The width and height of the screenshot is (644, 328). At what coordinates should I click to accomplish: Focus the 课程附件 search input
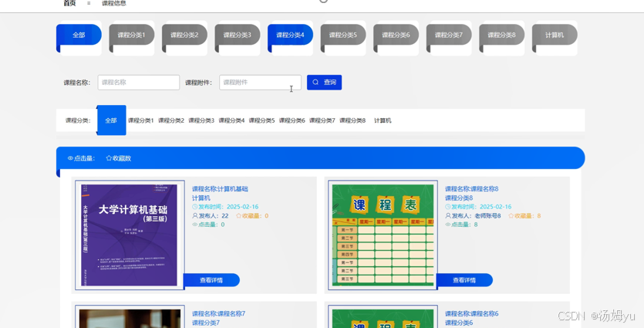point(260,83)
